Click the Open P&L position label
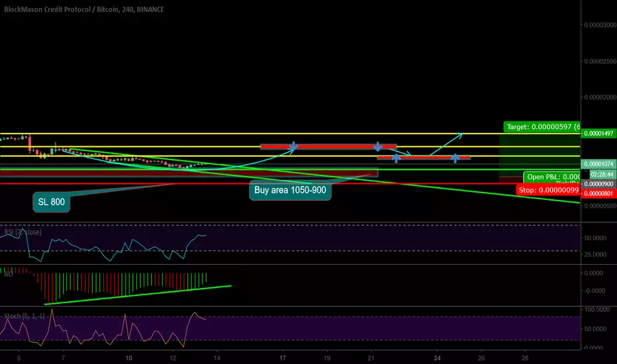This screenshot has width=617, height=364. 551,177
